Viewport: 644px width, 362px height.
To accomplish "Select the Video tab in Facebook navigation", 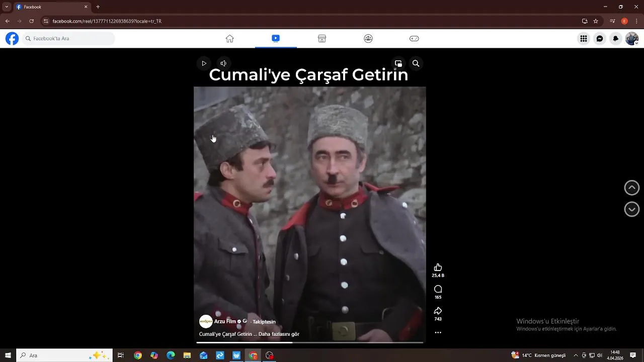I will 276,38.
